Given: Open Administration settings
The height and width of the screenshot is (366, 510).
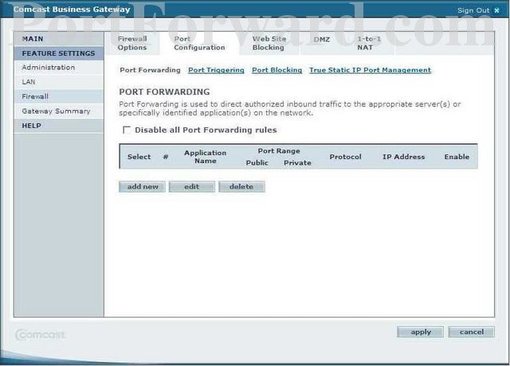Looking at the screenshot, I should (x=59, y=67).
